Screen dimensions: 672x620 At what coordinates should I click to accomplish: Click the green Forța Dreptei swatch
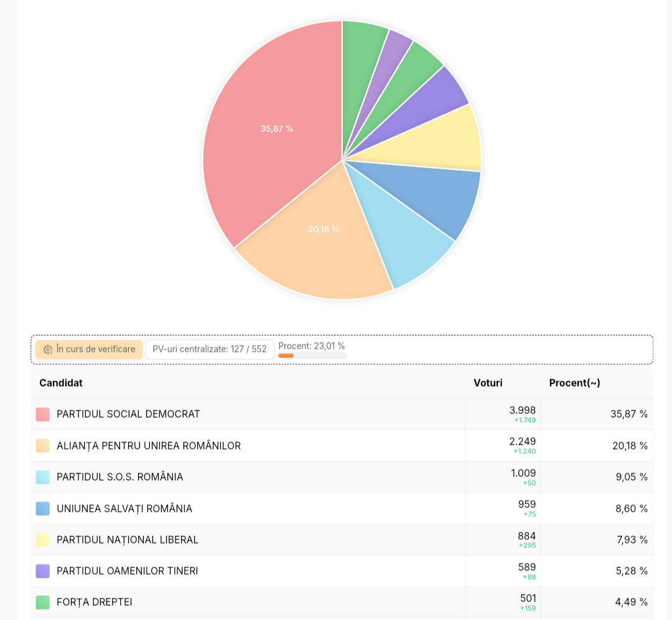(x=43, y=602)
